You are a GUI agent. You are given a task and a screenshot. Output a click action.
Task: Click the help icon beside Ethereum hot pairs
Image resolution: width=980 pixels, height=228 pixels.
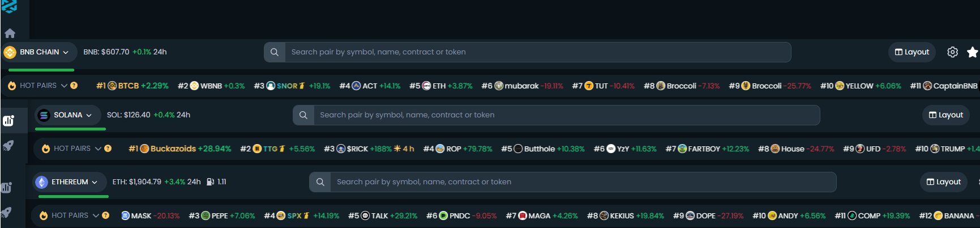105,216
